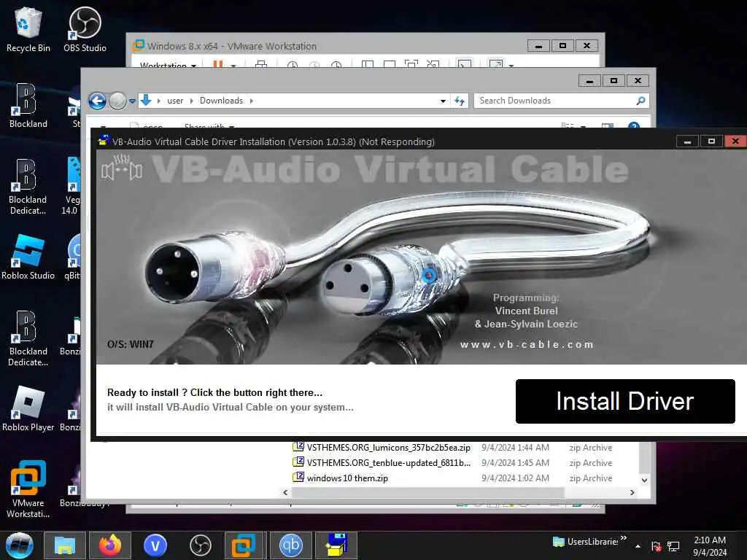Open the Workstation menu in VMware
Image resolution: width=747 pixels, height=560 pixels.
pos(168,65)
